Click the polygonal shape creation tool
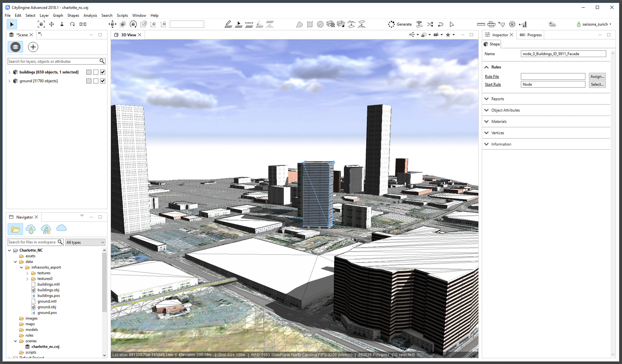This screenshot has height=364, width=622. pos(299,24)
